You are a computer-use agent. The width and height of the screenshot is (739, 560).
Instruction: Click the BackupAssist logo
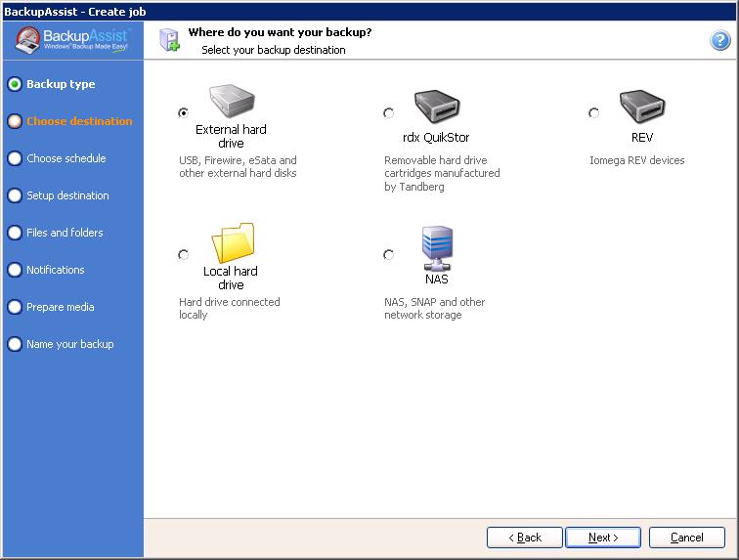pyautogui.click(x=73, y=40)
